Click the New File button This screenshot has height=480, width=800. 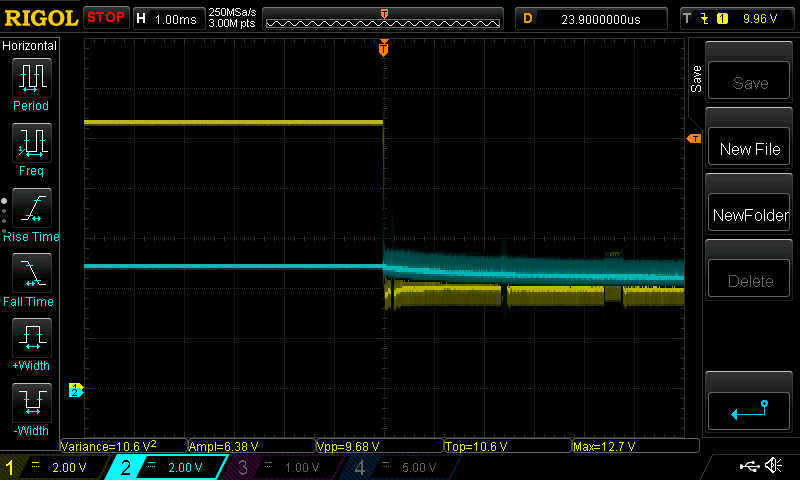click(749, 147)
